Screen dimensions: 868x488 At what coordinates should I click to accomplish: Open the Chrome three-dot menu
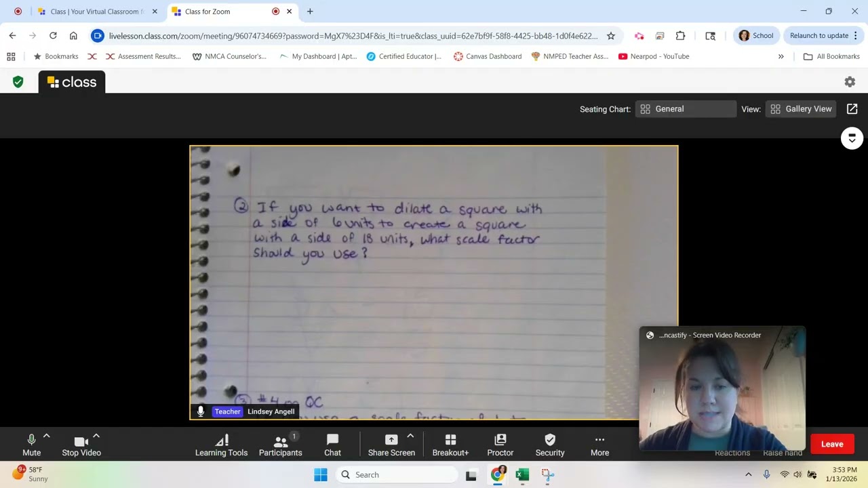(x=856, y=36)
